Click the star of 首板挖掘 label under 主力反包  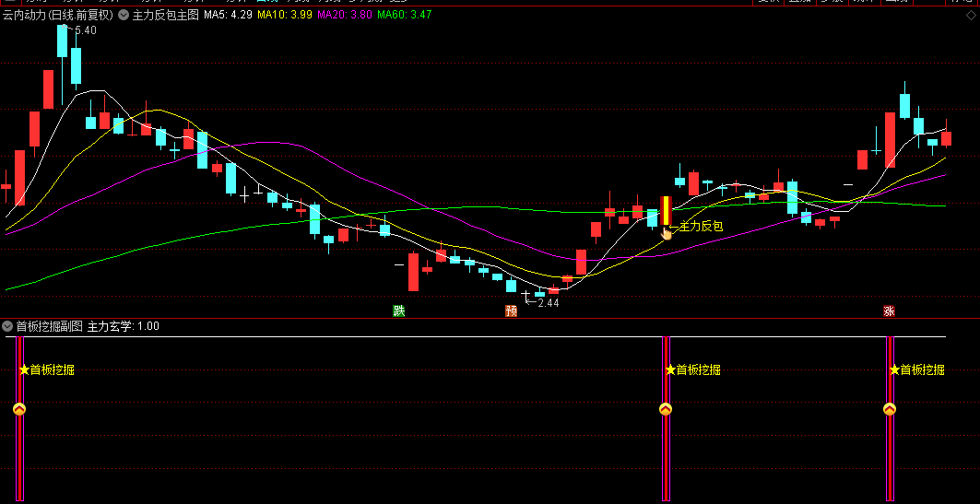click(x=670, y=369)
